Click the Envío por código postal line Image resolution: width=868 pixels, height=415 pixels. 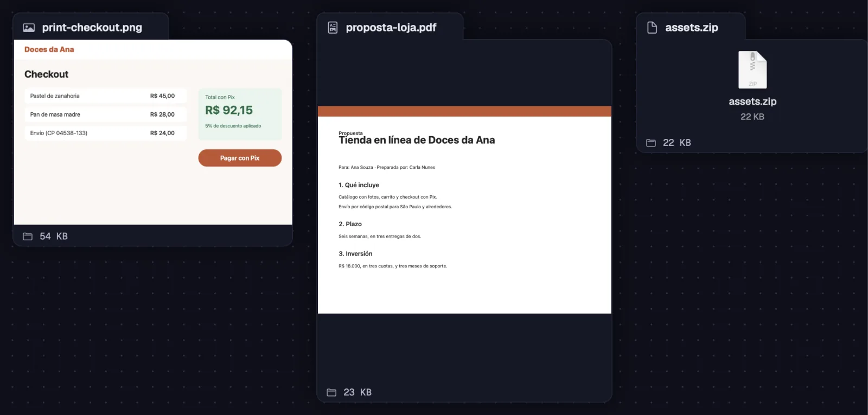pos(395,207)
